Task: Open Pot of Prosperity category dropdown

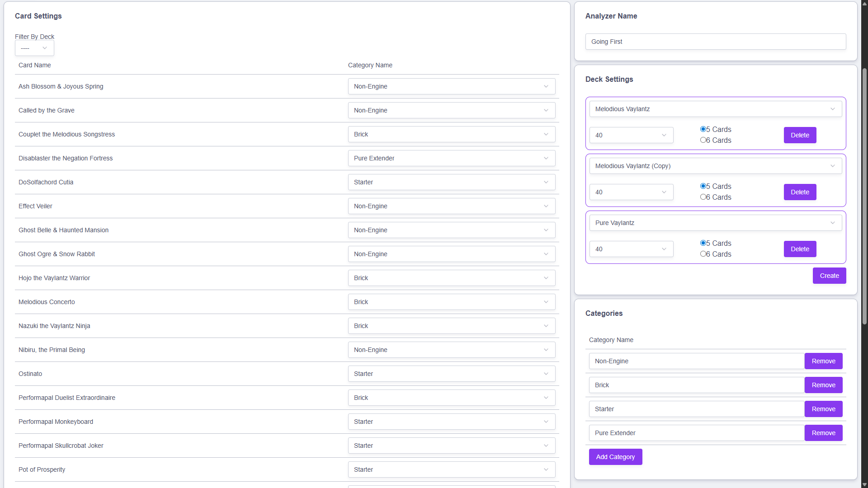Action: point(452,469)
